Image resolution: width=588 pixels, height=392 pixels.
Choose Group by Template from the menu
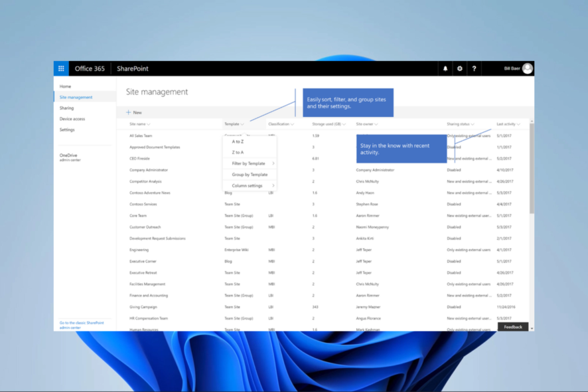pyautogui.click(x=250, y=175)
